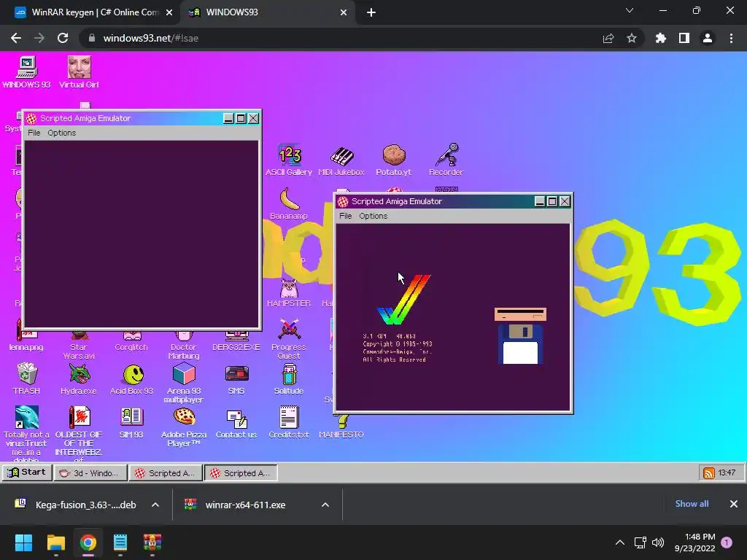Screen dimensions: 747x560
Task: Go back using the browser back arrow
Action: click(x=16, y=38)
